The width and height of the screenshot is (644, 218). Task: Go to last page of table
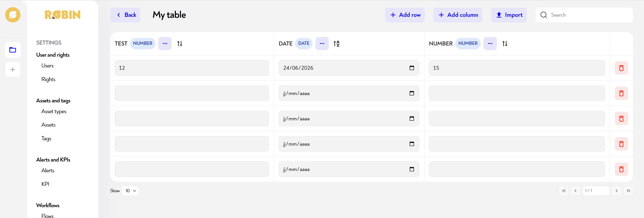click(628, 191)
